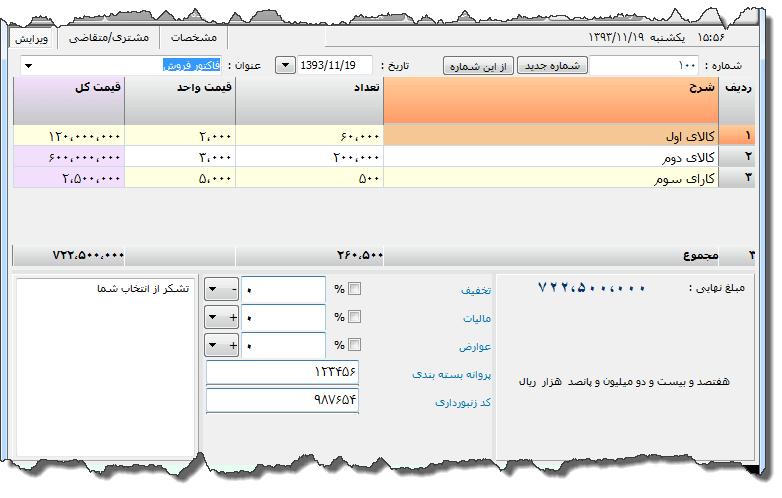Open the عوارض plus sign dropdown
The height and width of the screenshot is (498, 782).
tap(221, 345)
